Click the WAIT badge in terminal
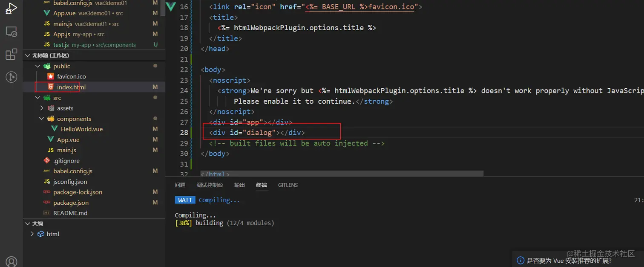Viewport: 644px width, 267px height. pyautogui.click(x=185, y=200)
